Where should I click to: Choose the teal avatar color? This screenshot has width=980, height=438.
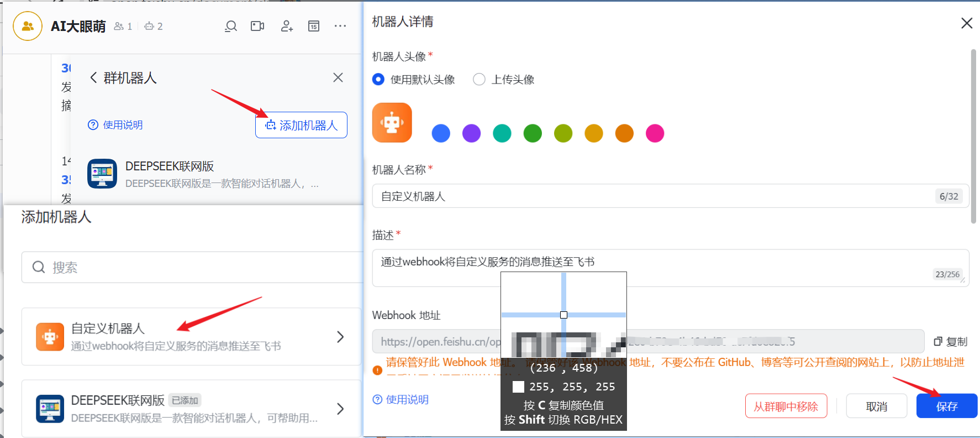(502, 133)
